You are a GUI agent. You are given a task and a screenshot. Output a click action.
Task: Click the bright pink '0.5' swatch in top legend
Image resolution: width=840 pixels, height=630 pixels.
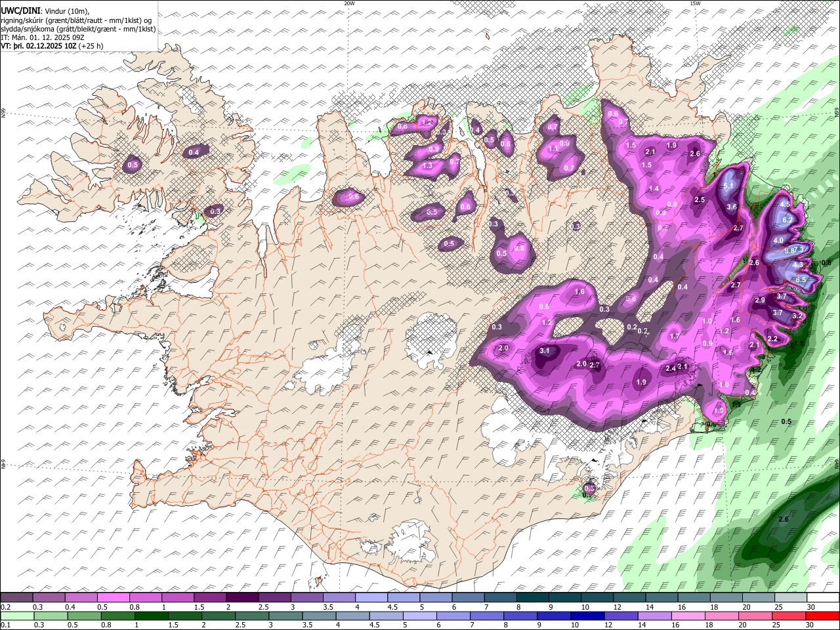[x=114, y=598]
